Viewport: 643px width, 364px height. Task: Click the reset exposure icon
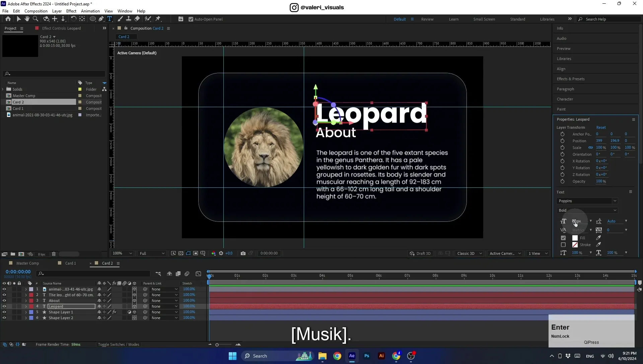(x=221, y=253)
